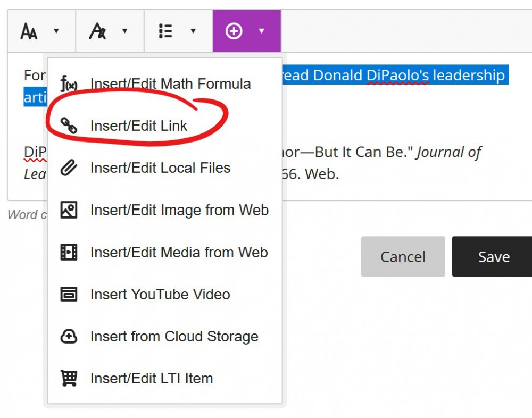Click the cloud storage icon

tap(69, 337)
